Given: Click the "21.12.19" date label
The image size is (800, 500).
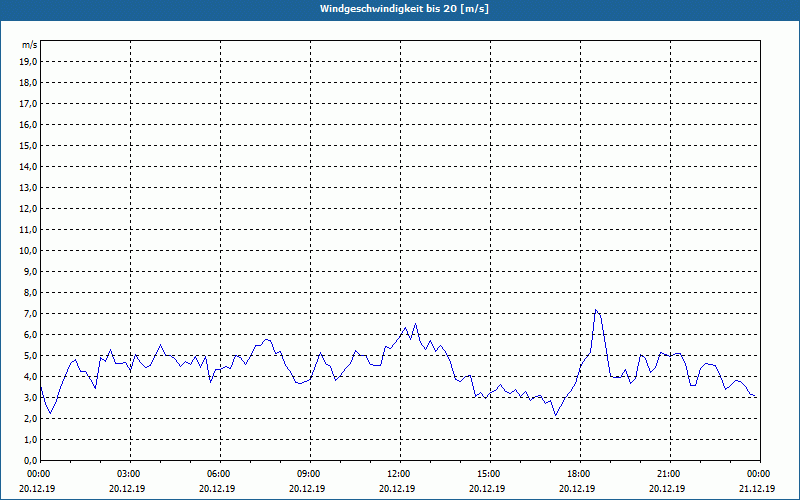Looking at the screenshot, I should (x=757, y=489).
